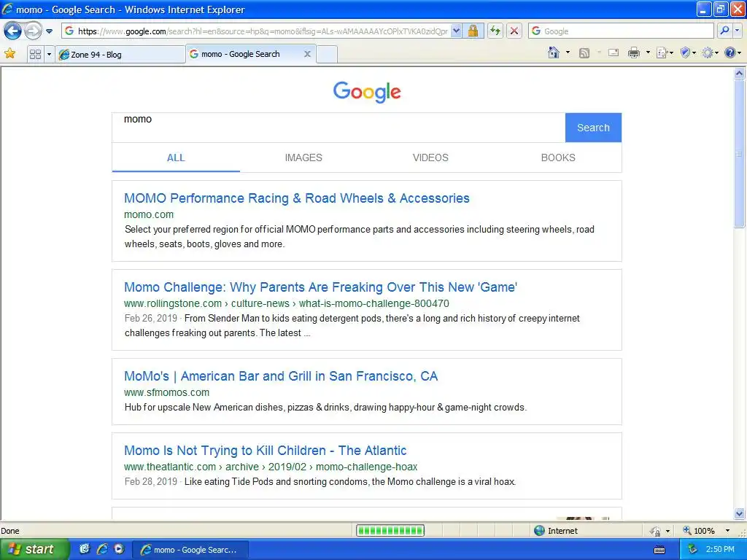Click the zoom magnifier 100% button

click(698, 531)
